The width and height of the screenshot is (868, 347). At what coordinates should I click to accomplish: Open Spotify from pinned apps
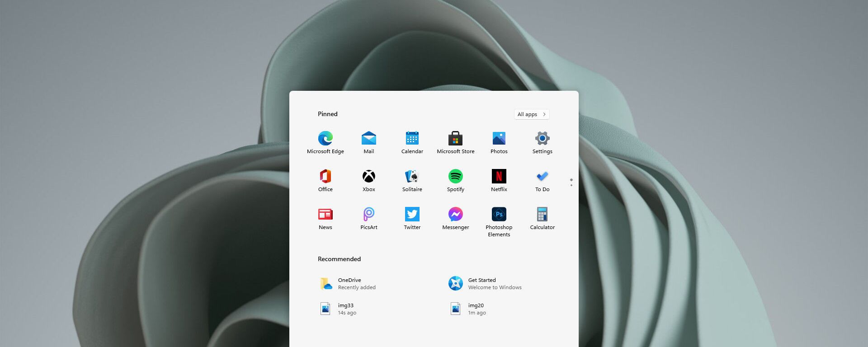[x=455, y=180]
